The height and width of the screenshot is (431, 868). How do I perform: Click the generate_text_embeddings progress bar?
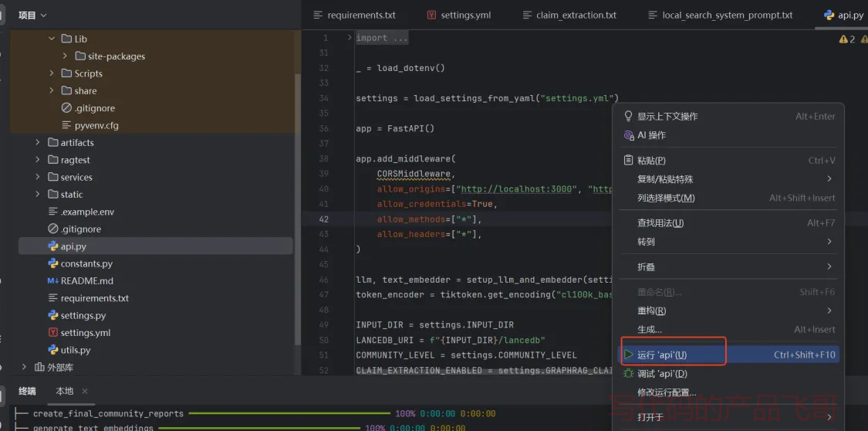(x=259, y=428)
